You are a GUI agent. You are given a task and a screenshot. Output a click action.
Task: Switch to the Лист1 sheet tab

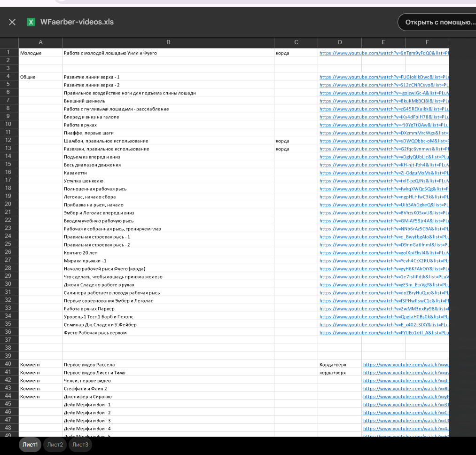30,445
